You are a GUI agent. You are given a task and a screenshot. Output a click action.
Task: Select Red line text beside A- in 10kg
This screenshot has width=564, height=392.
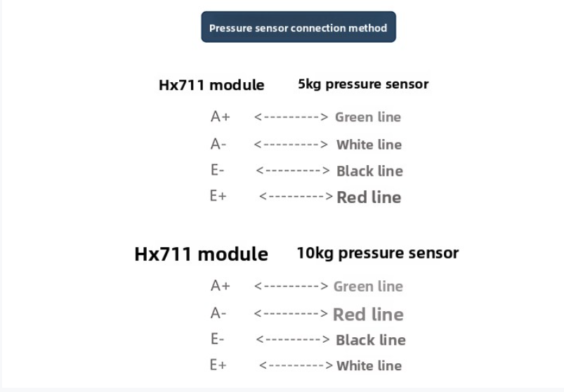pyautogui.click(x=368, y=314)
